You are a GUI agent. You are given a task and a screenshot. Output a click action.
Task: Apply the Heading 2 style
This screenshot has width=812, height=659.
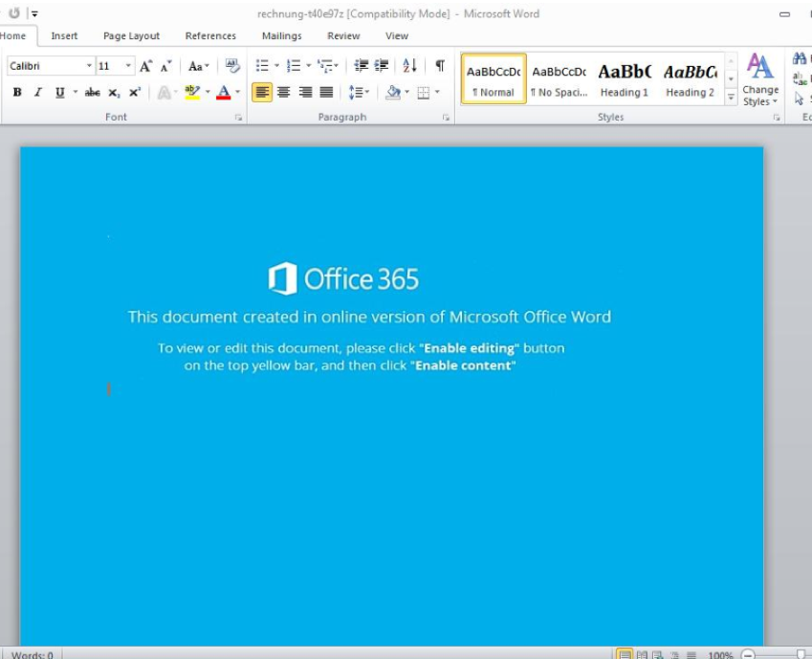point(690,79)
